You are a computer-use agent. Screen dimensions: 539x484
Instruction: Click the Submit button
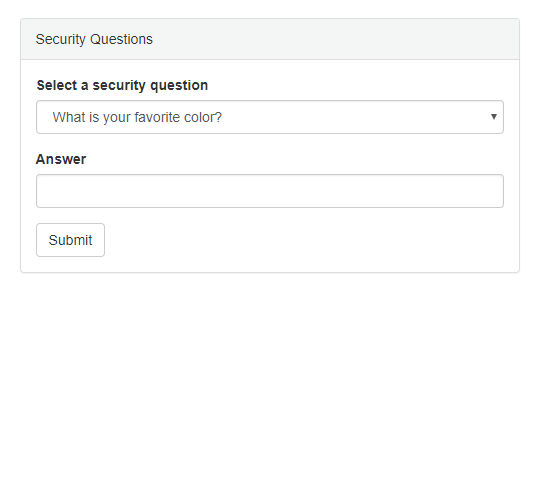point(70,240)
